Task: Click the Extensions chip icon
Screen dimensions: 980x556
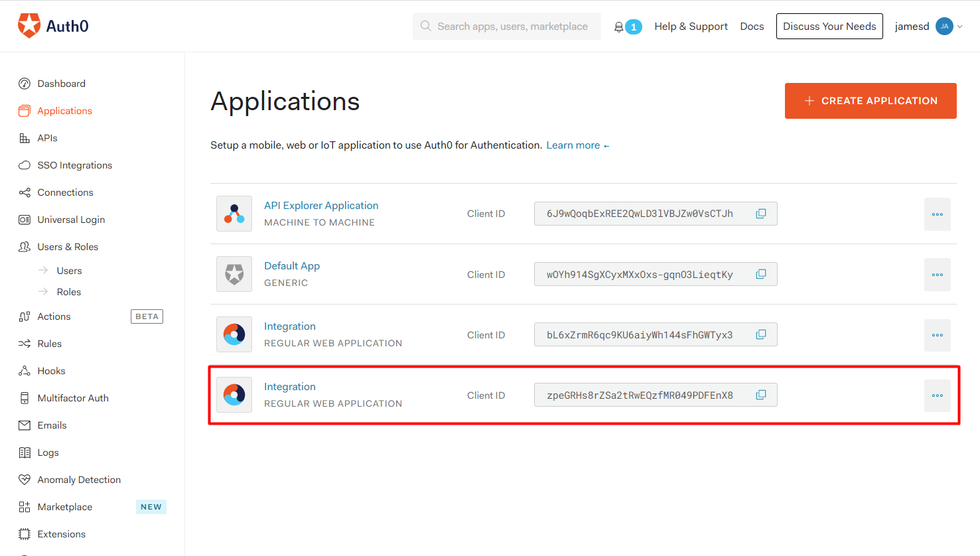Action: click(x=25, y=534)
